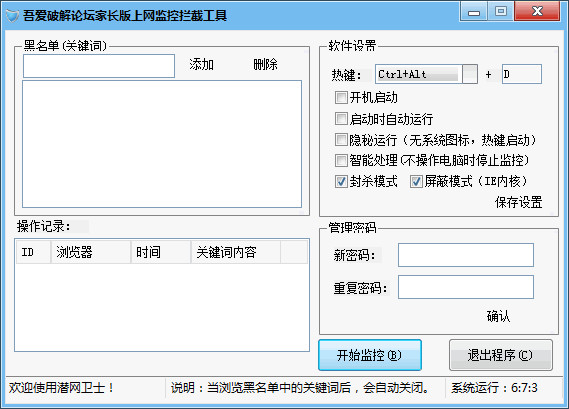Click the 说明 description in status bar
The height and width of the screenshot is (409, 569).
point(300,388)
